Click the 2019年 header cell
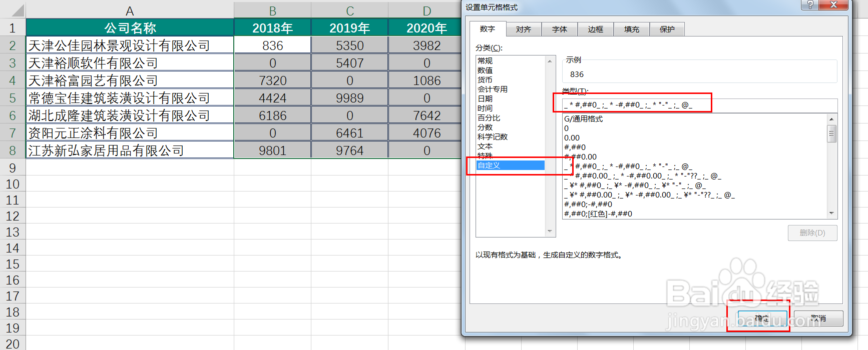The image size is (868, 350). tap(350, 27)
